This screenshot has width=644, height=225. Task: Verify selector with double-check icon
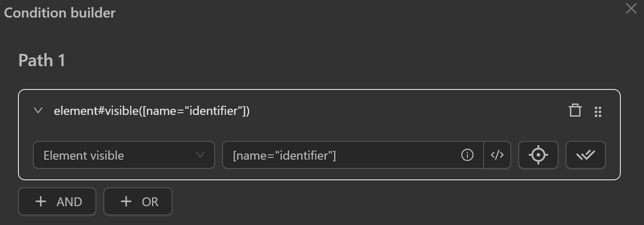pos(585,155)
